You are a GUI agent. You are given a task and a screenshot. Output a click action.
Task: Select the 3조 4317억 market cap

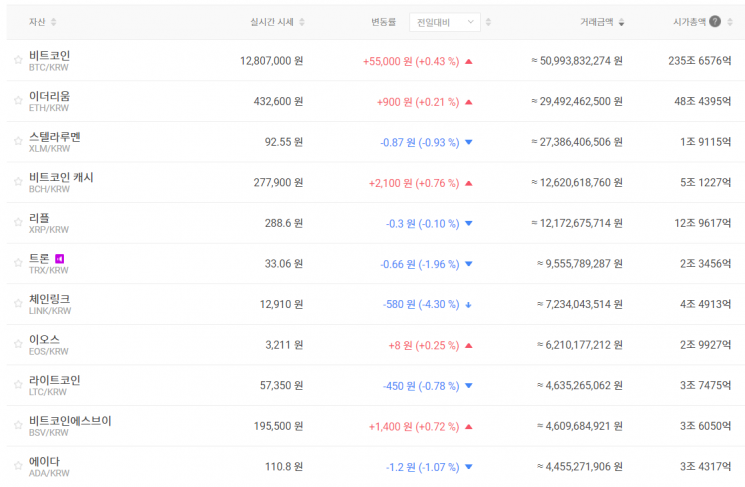(706, 467)
